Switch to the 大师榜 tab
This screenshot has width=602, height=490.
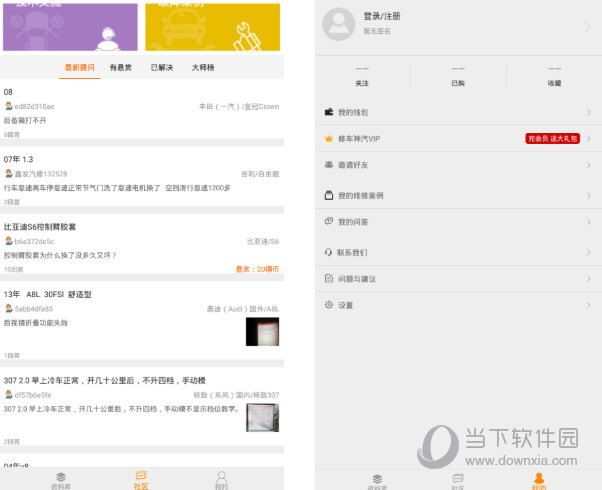pyautogui.click(x=203, y=68)
